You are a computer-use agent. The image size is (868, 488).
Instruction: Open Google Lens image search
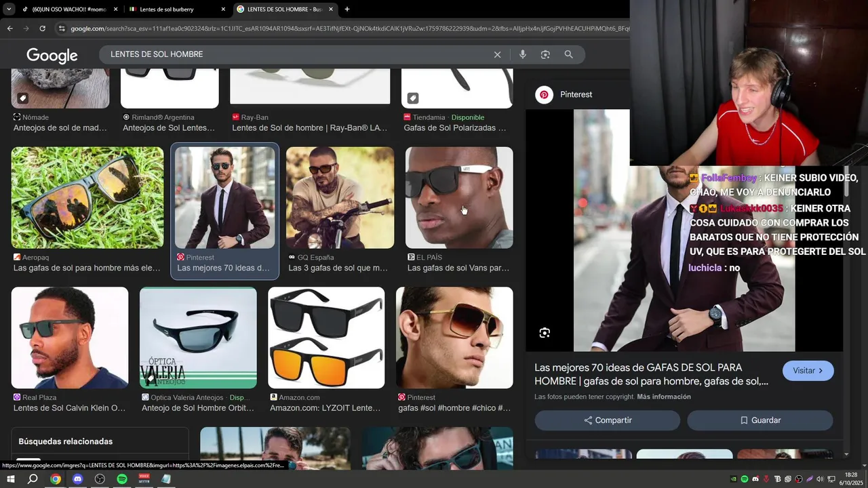[545, 55]
